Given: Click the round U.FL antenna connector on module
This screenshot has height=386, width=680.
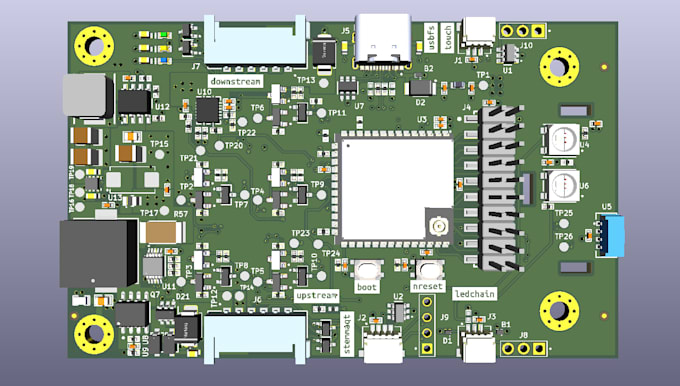Looking at the screenshot, I should (x=438, y=225).
